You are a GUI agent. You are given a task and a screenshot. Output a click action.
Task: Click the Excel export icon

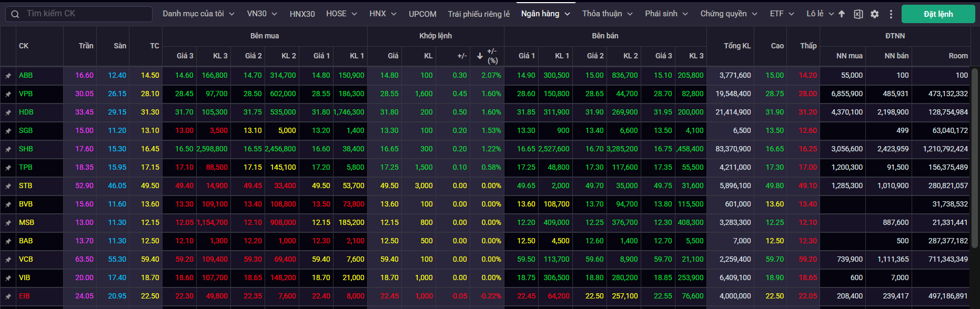(x=858, y=14)
